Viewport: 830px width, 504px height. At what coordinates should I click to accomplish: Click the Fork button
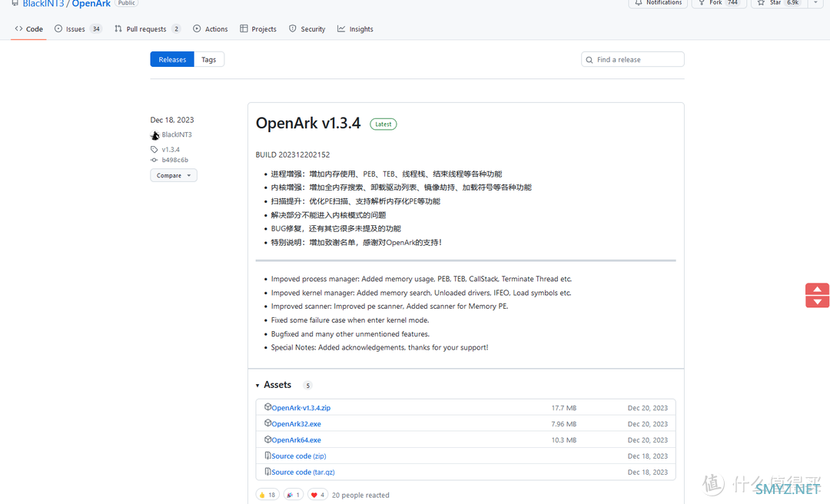coord(719,2)
